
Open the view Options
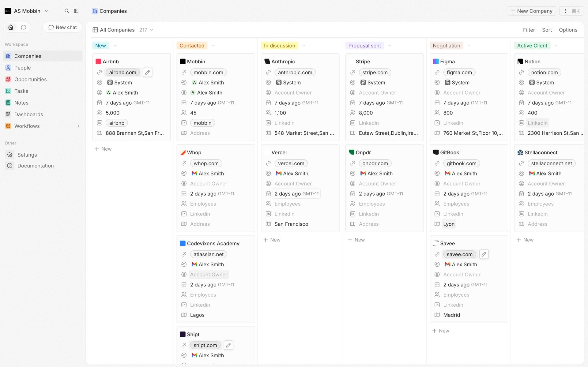pos(568,30)
